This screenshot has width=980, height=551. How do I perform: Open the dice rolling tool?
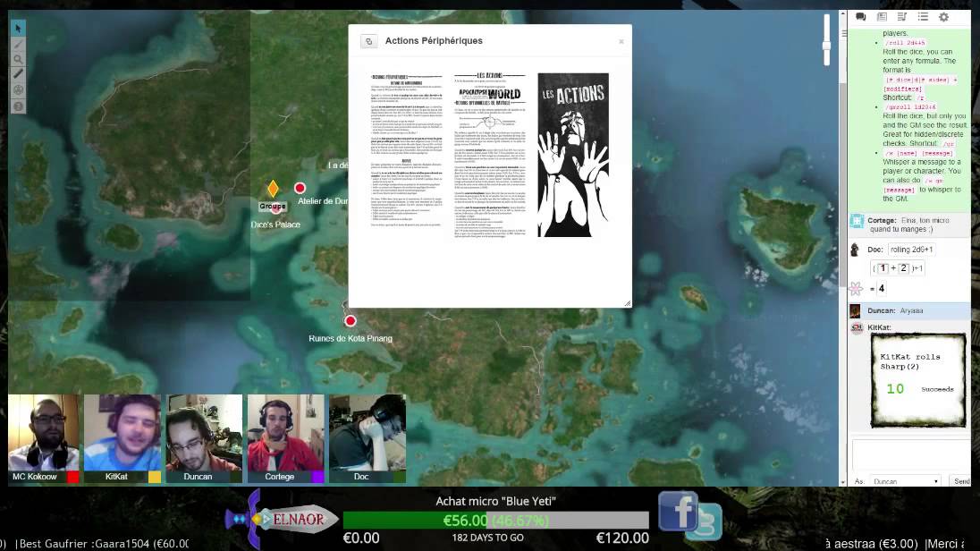pos(18,90)
